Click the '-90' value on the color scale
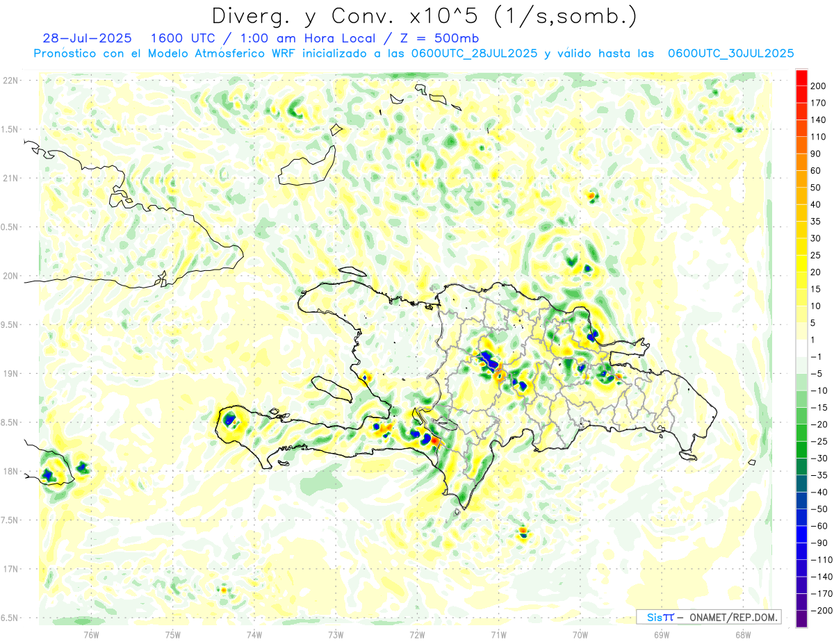 point(820,543)
